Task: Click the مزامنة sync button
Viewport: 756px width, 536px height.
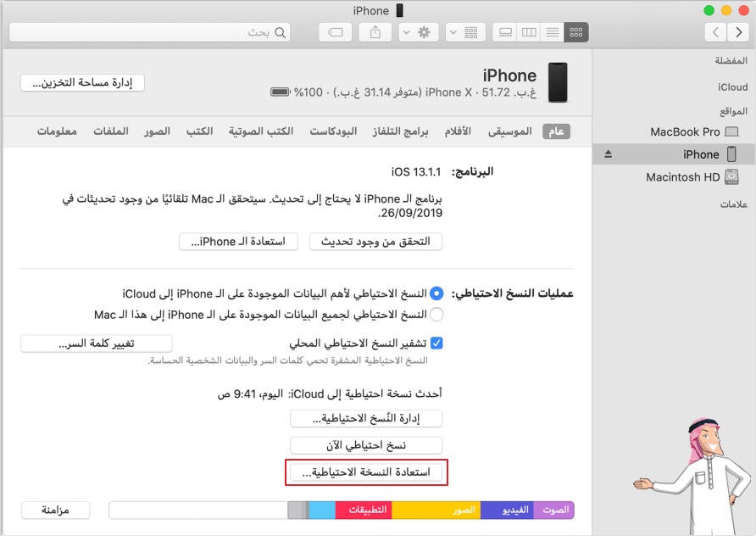Action: pyautogui.click(x=55, y=510)
